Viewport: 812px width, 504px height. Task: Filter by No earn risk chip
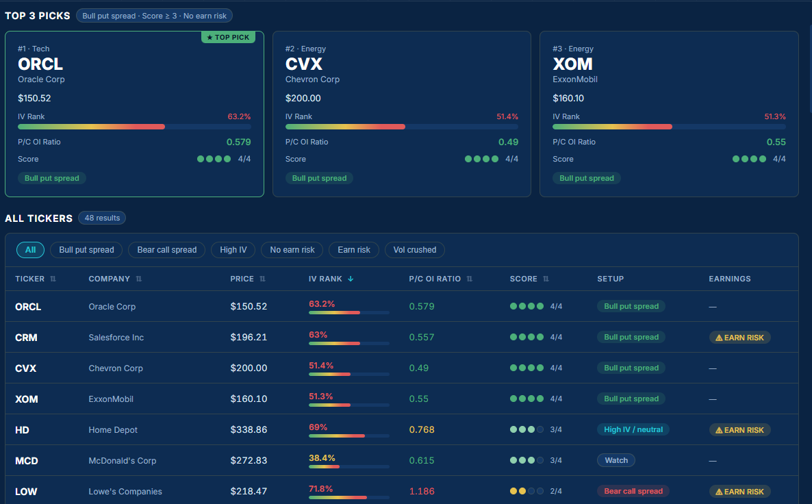(292, 250)
